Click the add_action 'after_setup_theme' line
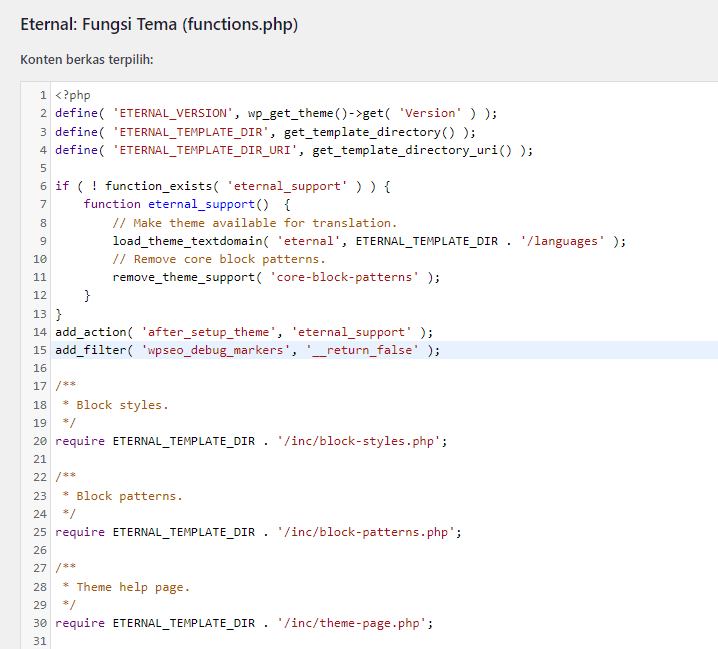This screenshot has width=718, height=649. coord(244,332)
